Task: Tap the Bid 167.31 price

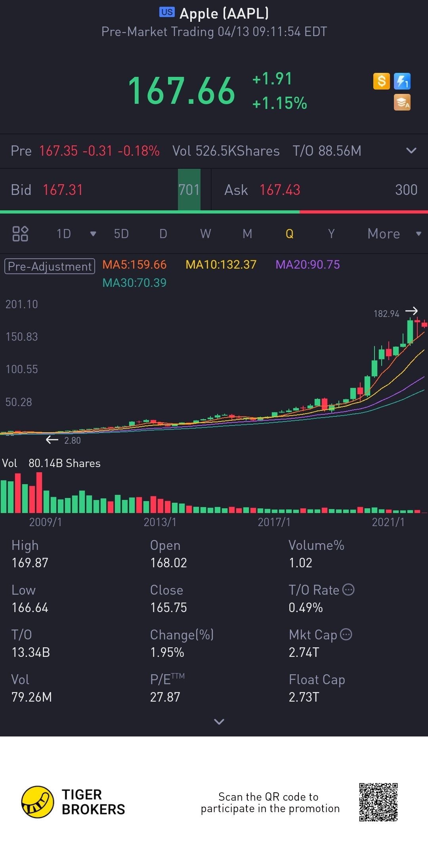Action: tap(63, 190)
